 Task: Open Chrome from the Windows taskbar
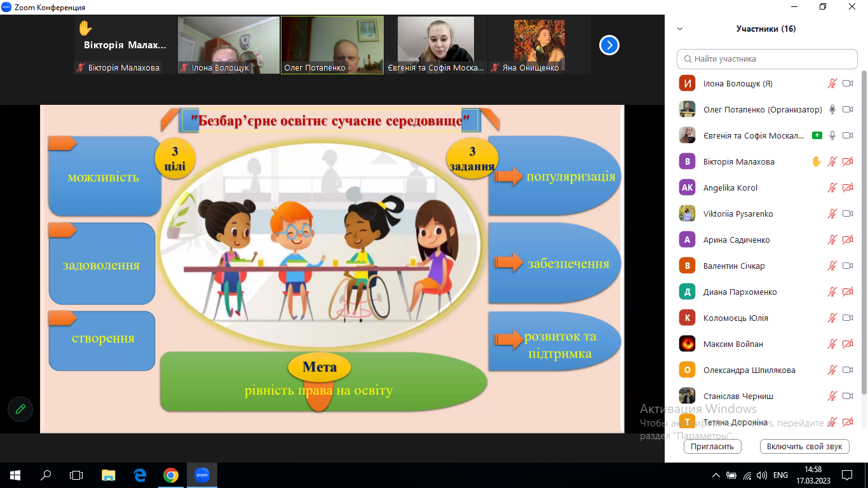point(170,475)
